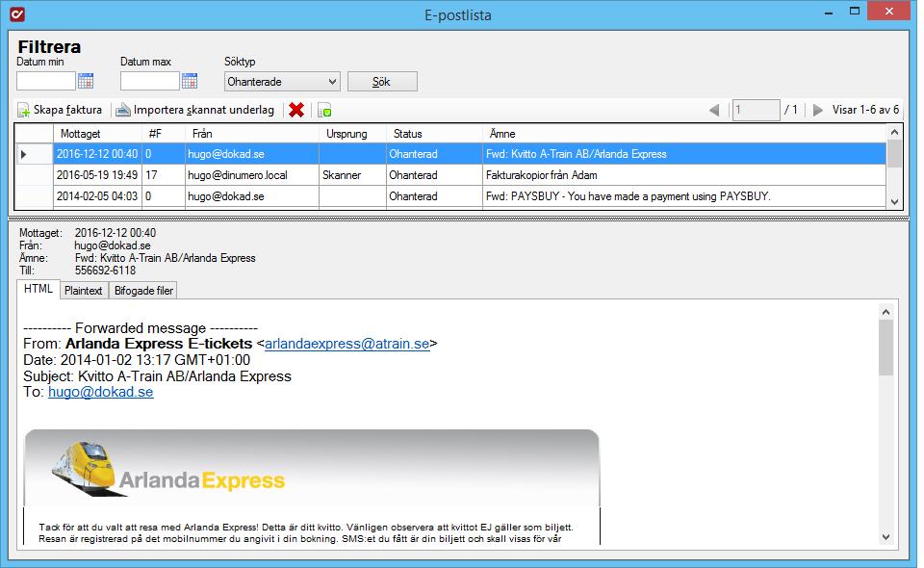Focus the Datum min input field
Screen dimensions: 924x568
(46, 81)
